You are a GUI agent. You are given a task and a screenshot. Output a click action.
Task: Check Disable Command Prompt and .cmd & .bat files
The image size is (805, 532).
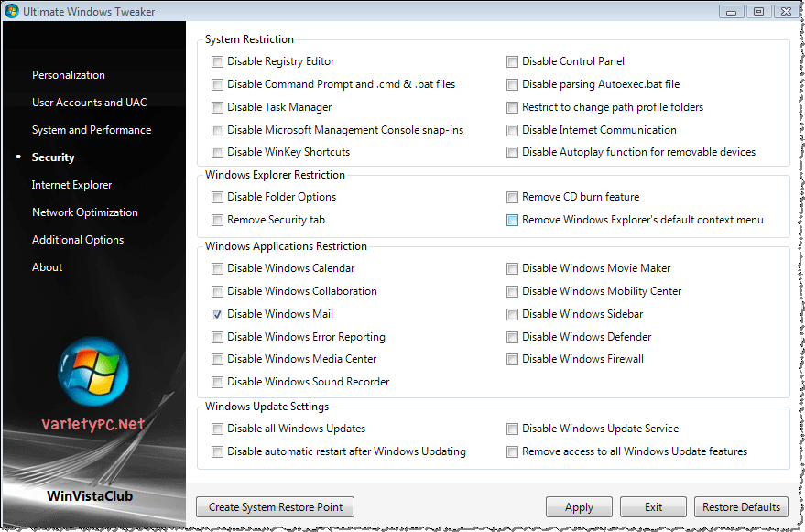pyautogui.click(x=218, y=84)
